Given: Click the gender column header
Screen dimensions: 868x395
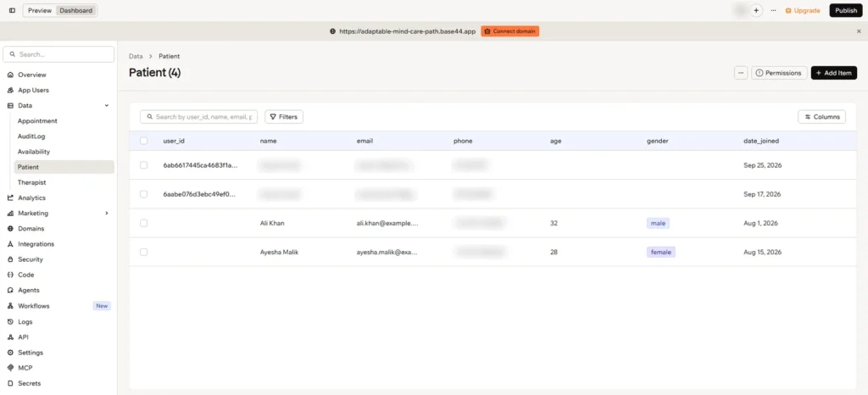Looking at the screenshot, I should [657, 141].
